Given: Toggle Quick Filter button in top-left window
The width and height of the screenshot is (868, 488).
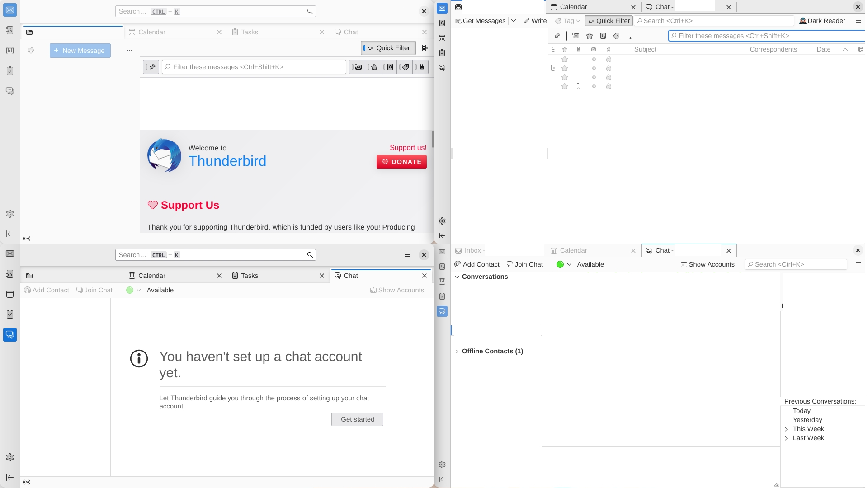Looking at the screenshot, I should (x=388, y=48).
